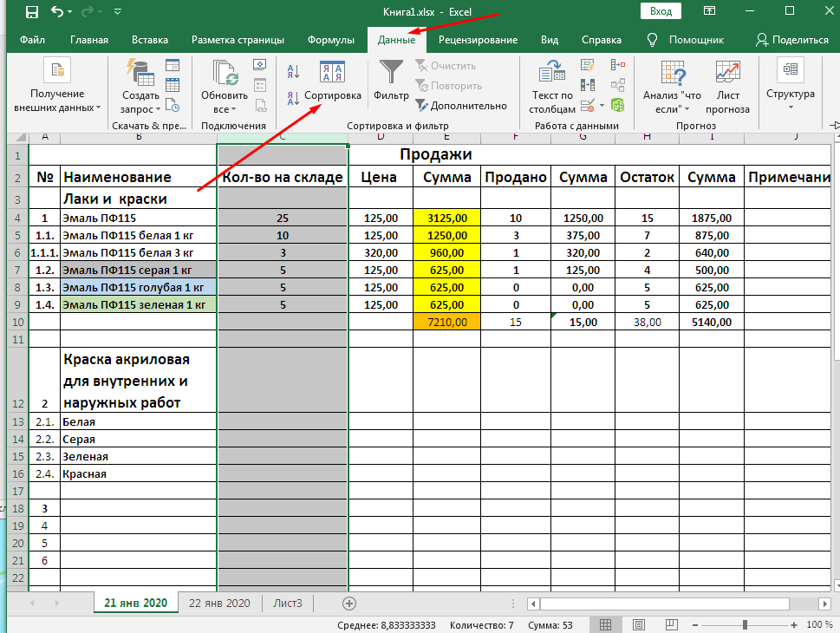Sort descending with Я-А icon

293,98
